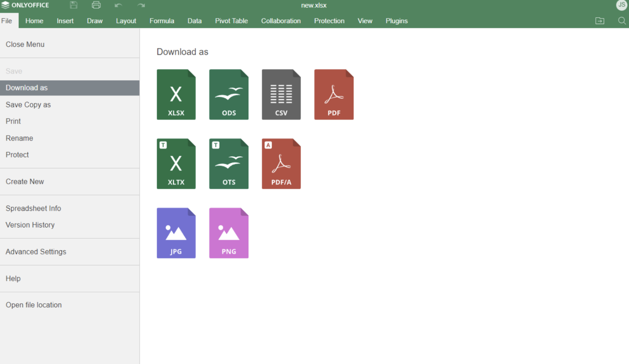Image resolution: width=629 pixels, height=364 pixels.
Task: Choose the CSV download format
Action: (x=281, y=94)
